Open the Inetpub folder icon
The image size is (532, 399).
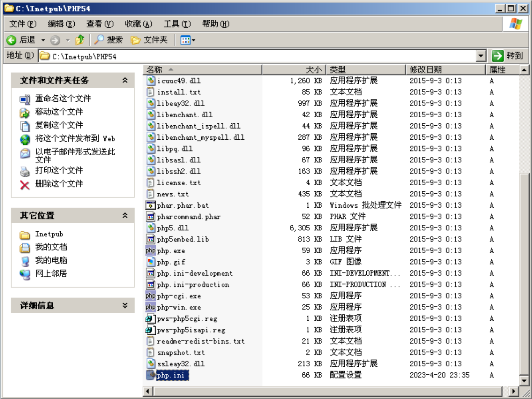(x=25, y=235)
